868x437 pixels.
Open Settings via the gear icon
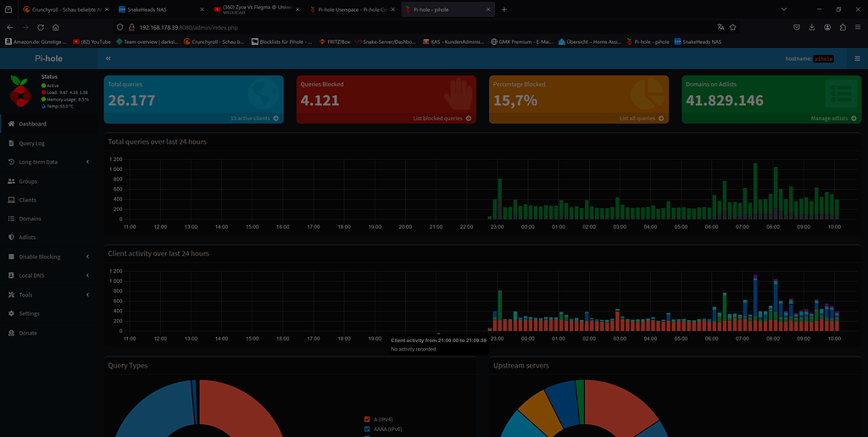[x=11, y=313]
